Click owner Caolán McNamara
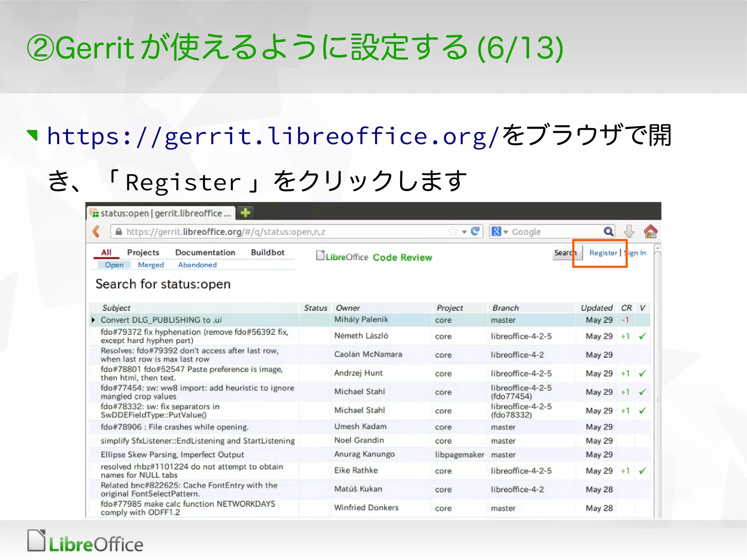747x560 pixels. (x=368, y=354)
